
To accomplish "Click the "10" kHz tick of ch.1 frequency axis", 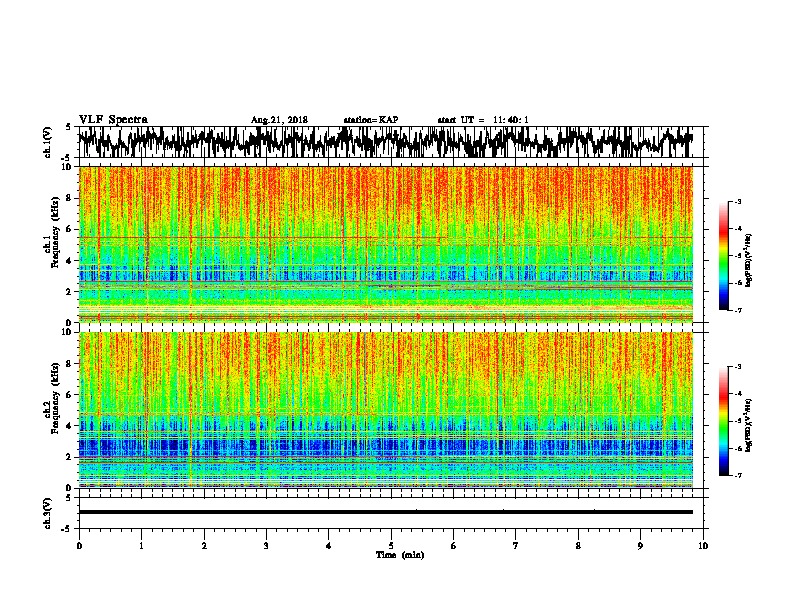I will click(x=69, y=167).
